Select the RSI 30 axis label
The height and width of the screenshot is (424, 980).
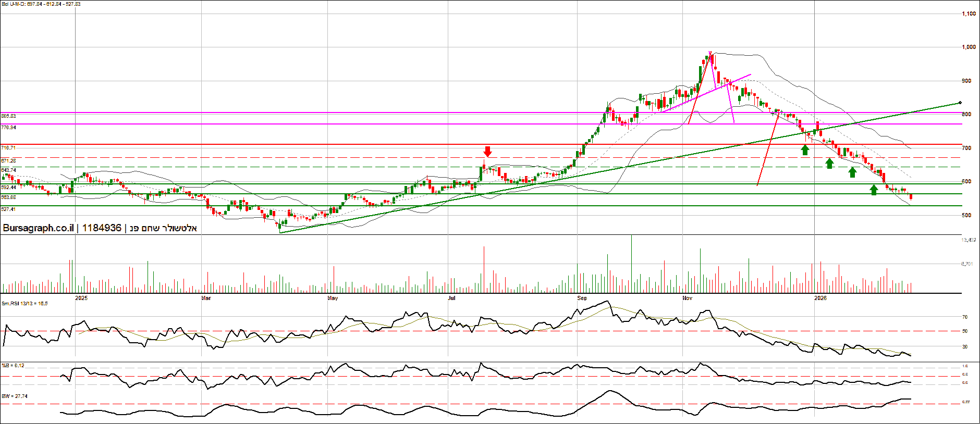pos(965,346)
